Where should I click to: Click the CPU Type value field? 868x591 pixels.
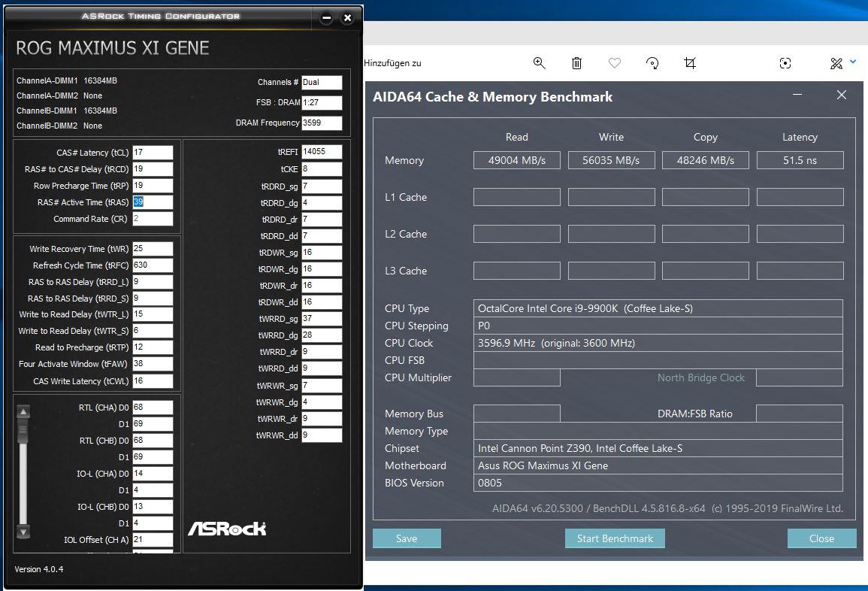click(x=658, y=308)
